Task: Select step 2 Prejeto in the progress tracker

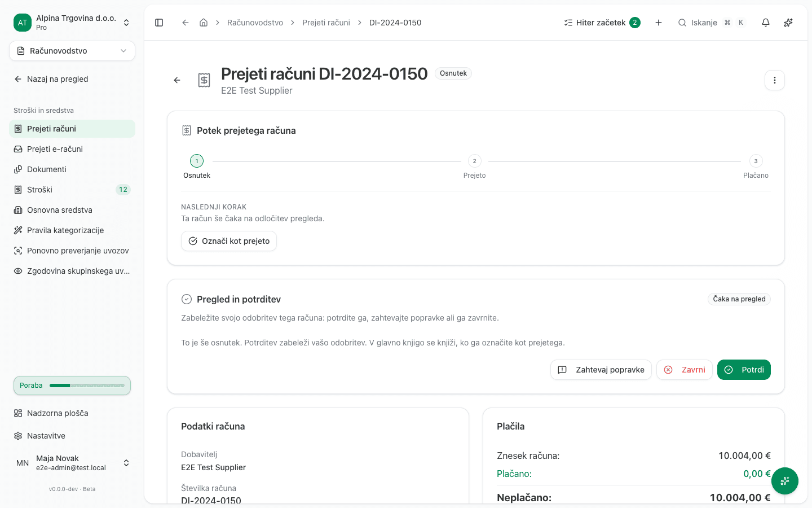Action: [474, 167]
